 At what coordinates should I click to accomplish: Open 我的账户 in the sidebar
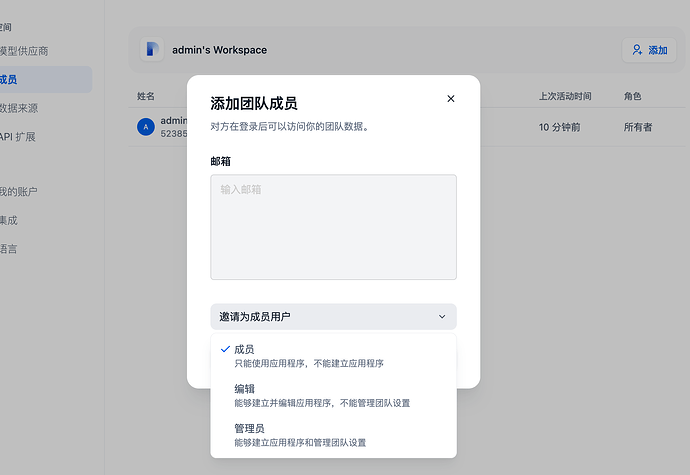click(x=18, y=192)
